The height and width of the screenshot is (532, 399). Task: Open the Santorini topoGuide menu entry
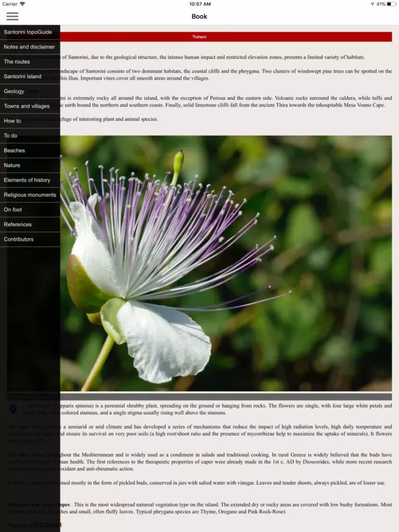[30, 32]
